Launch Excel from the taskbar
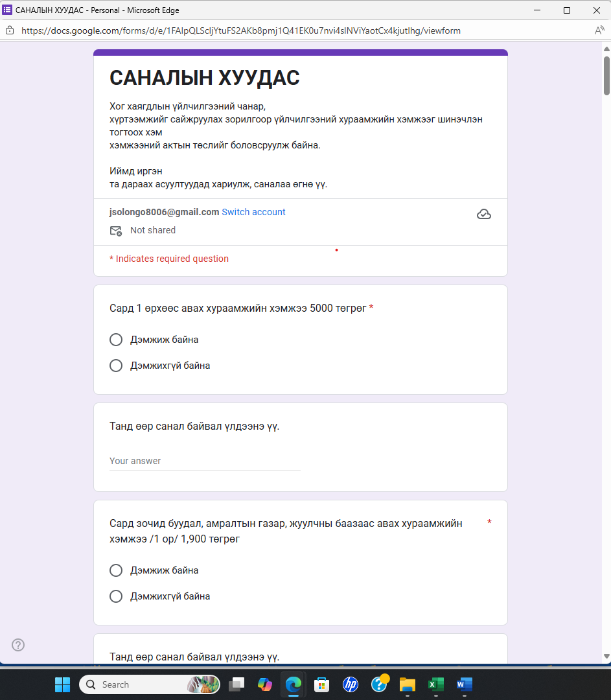The image size is (611, 700). pyautogui.click(x=435, y=684)
